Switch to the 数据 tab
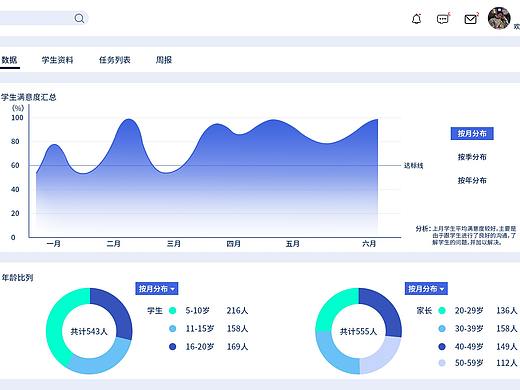Screen dimensions: 520x390 point(9,60)
